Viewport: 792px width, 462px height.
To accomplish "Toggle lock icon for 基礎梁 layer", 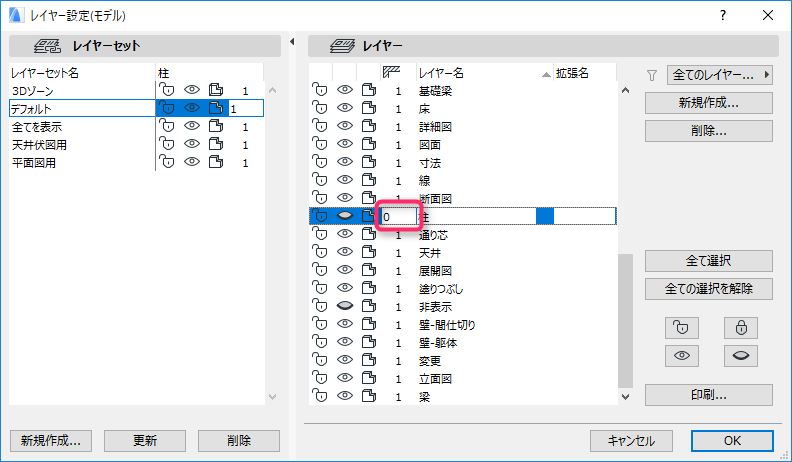I will [320, 90].
